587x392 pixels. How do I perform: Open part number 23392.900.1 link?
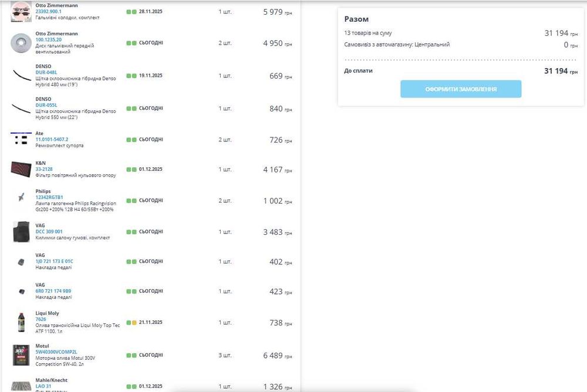click(x=49, y=12)
